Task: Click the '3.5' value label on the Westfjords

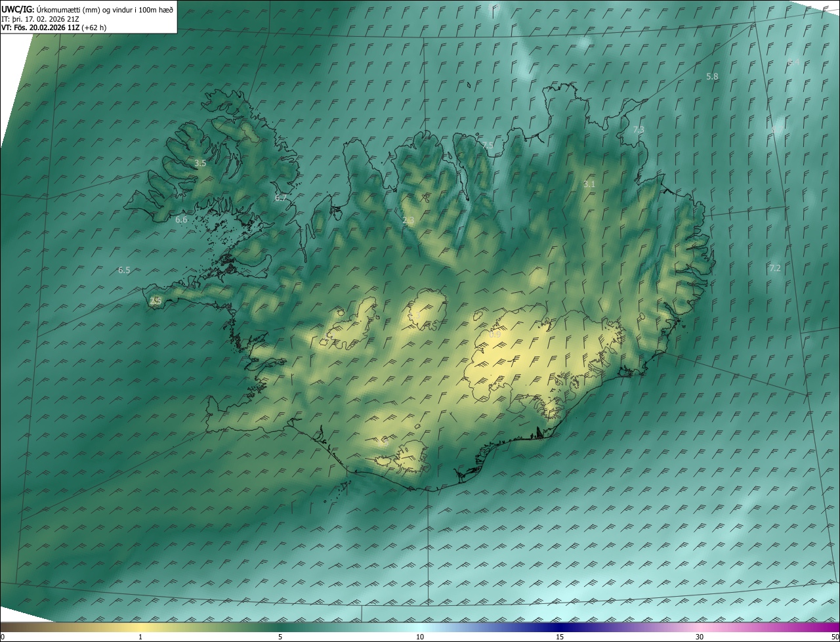Action: (200, 163)
